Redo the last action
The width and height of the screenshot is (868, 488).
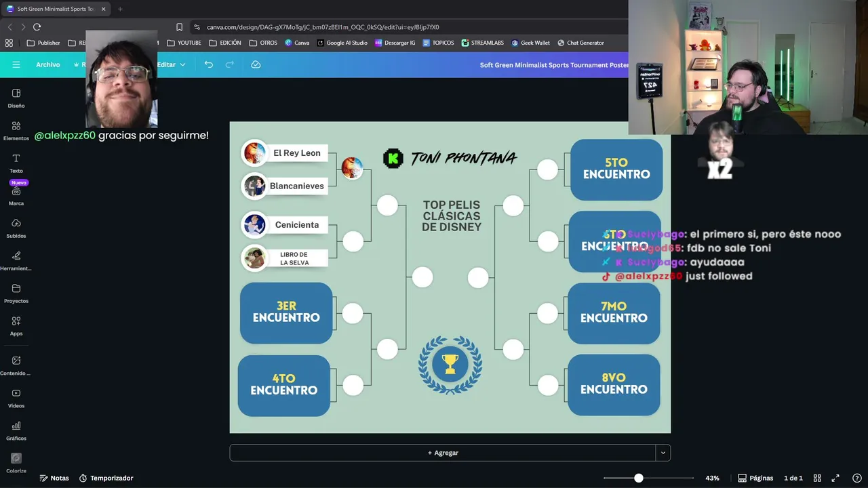[x=230, y=64]
